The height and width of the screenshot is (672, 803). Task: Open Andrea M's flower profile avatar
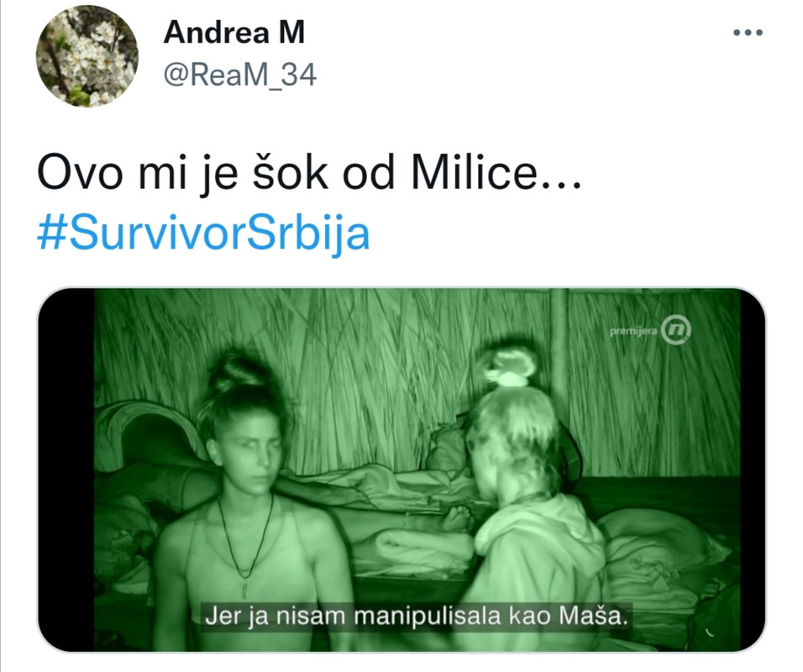87,56
